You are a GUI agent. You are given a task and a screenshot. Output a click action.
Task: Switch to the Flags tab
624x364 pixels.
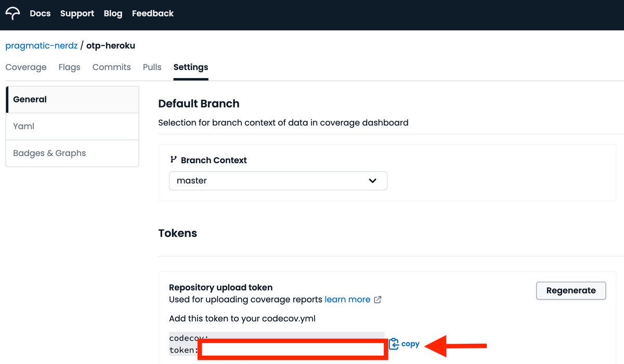pyautogui.click(x=70, y=67)
